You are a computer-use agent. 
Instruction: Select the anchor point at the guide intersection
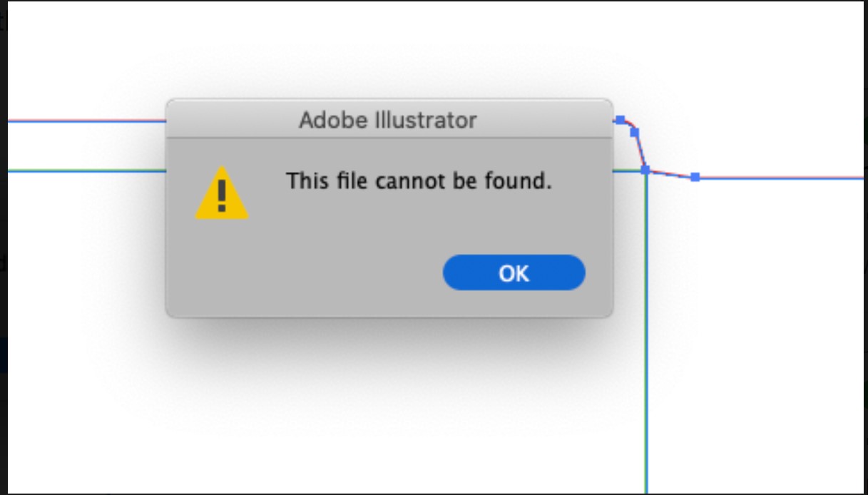point(645,170)
